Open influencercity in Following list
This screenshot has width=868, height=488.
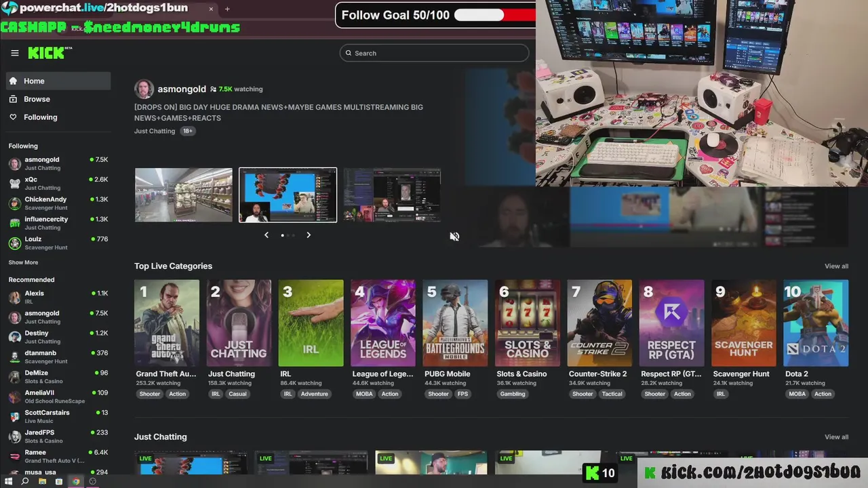click(58, 223)
